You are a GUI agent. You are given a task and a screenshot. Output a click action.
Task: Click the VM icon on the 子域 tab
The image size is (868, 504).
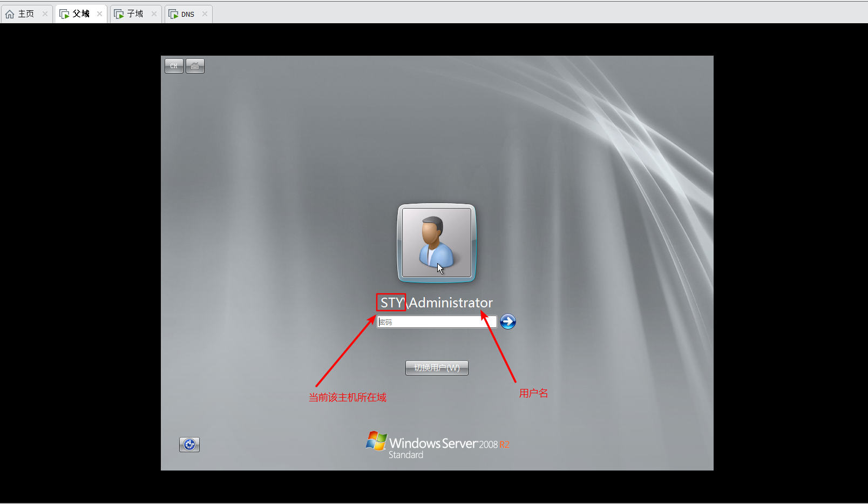point(119,14)
